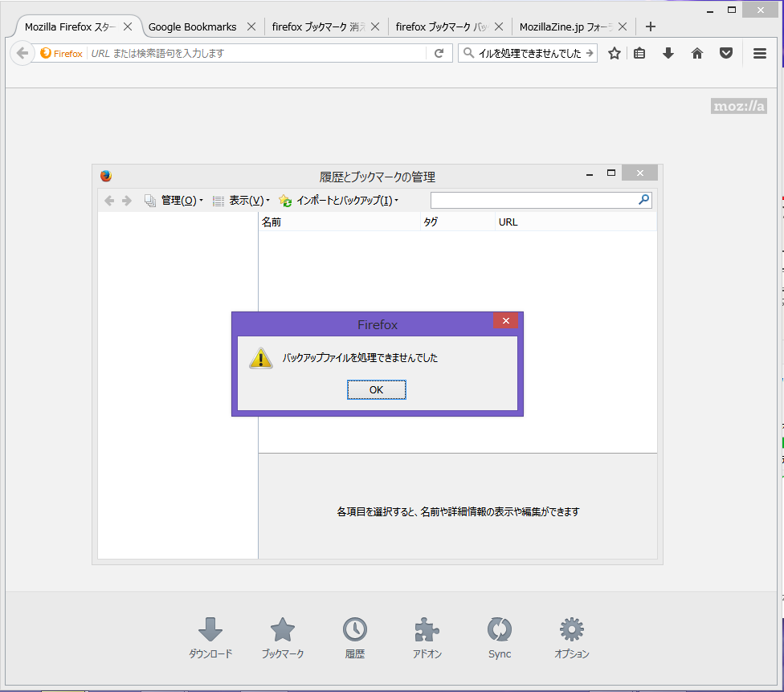Sort by 名前 column header
This screenshot has height=692, width=784.
339,222
